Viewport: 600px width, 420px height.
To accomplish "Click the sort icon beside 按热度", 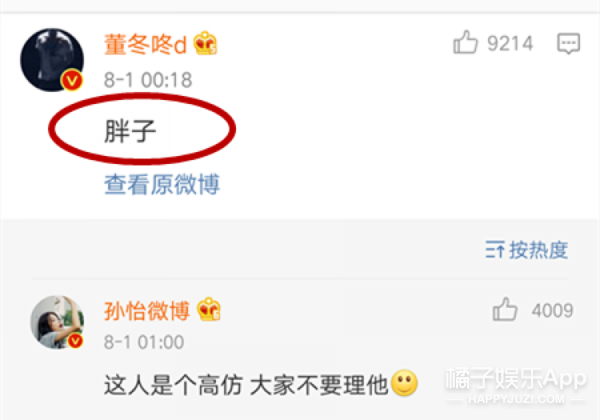I will click(495, 250).
